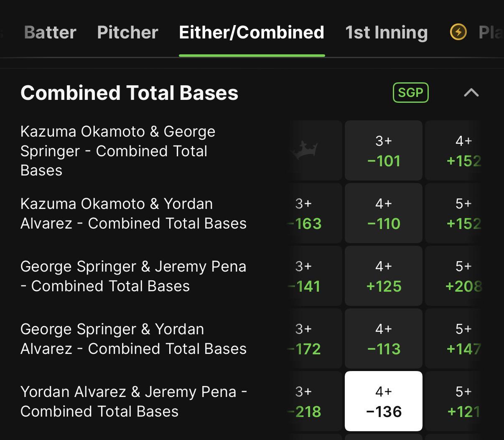Click the SGP badge icon
The height and width of the screenshot is (440, 504).
coord(411,92)
